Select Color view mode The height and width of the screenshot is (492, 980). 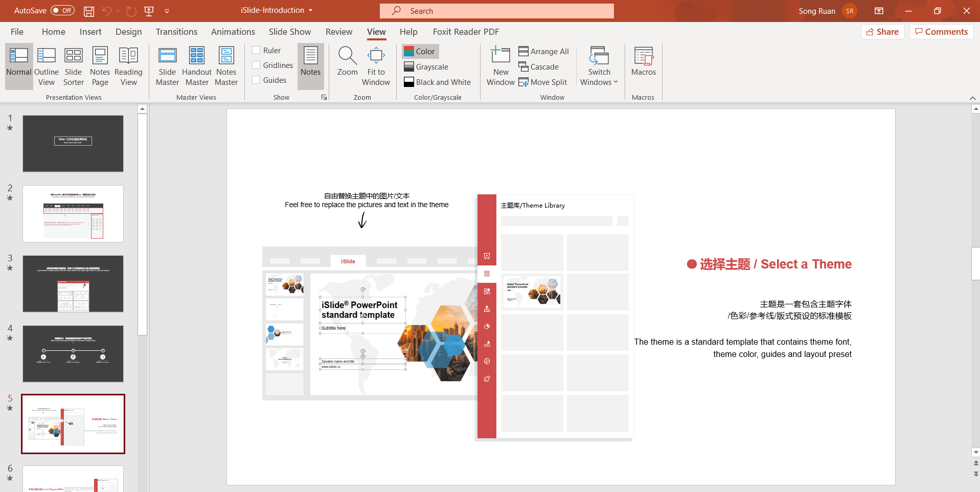420,51
